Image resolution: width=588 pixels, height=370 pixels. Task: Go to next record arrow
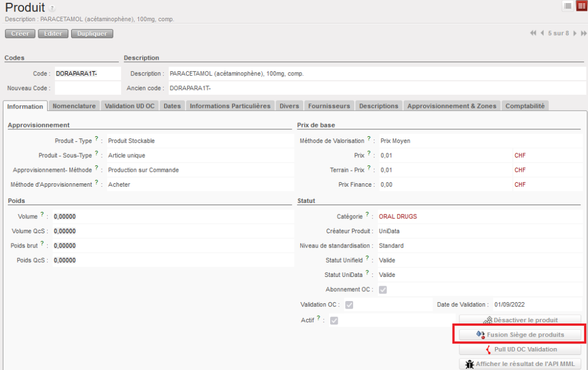[x=575, y=33]
